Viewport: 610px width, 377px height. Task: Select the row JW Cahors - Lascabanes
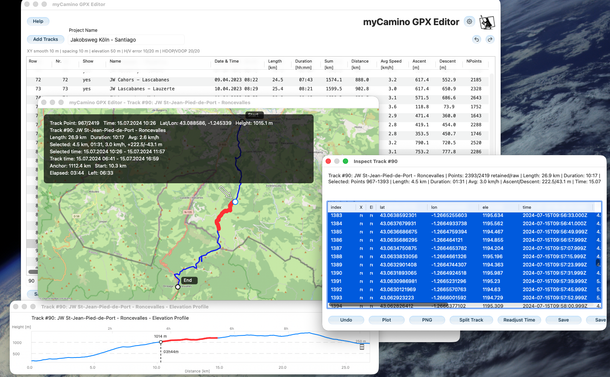tap(258, 80)
